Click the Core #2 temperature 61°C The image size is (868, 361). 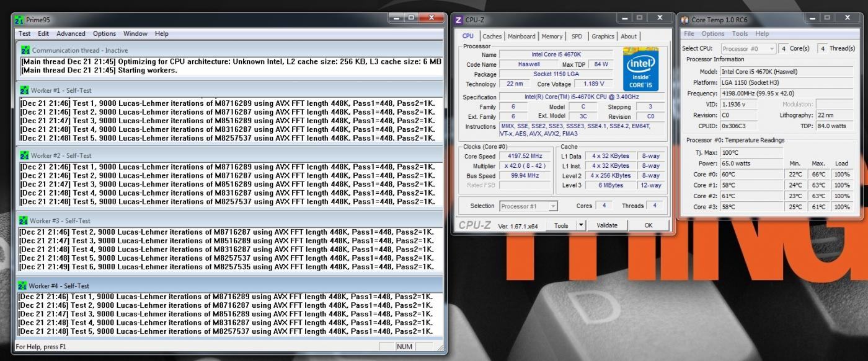click(751, 196)
